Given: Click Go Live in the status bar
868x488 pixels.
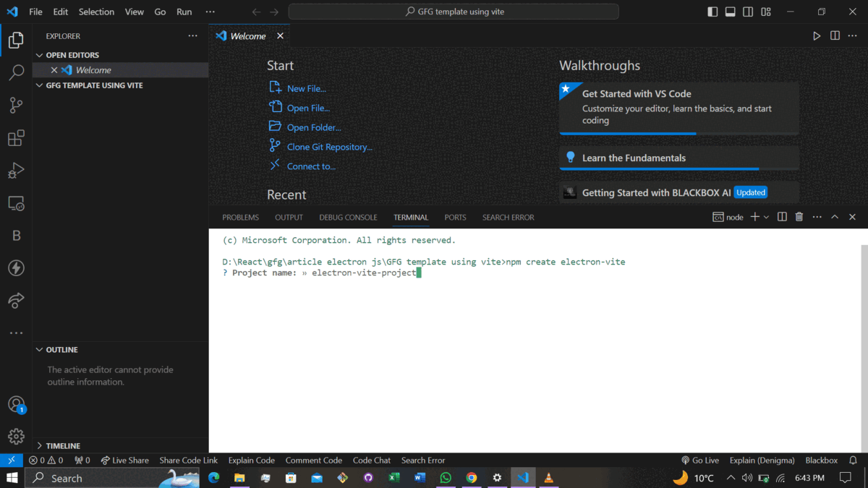Looking at the screenshot, I should [x=700, y=460].
